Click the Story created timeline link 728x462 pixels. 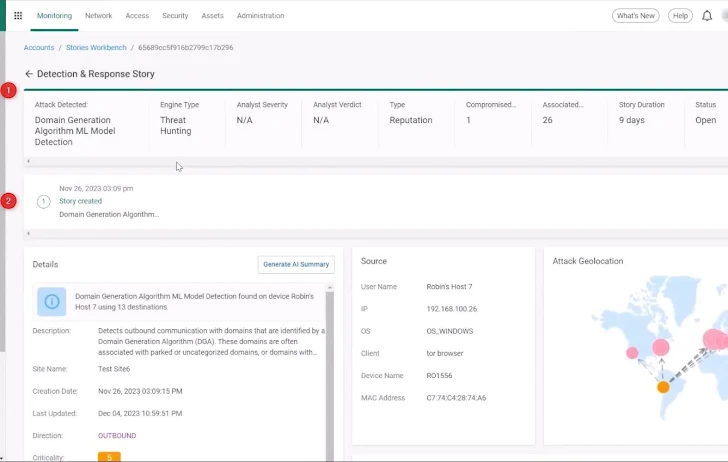tap(80, 201)
